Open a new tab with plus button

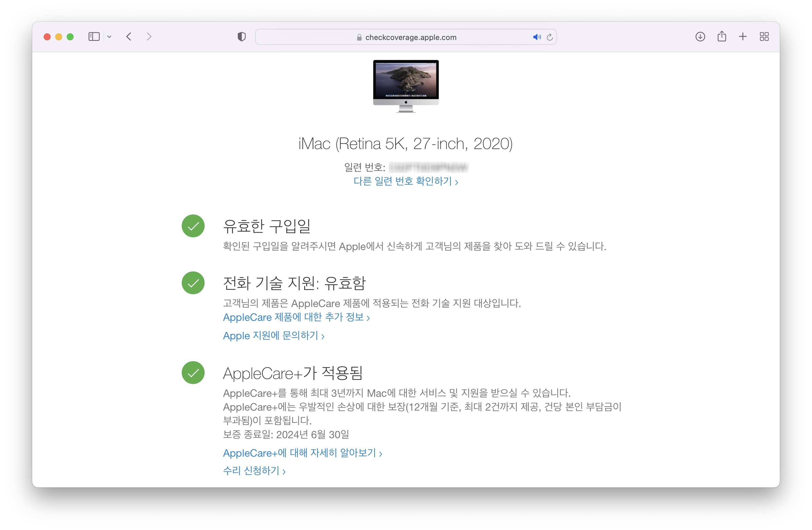pyautogui.click(x=743, y=37)
